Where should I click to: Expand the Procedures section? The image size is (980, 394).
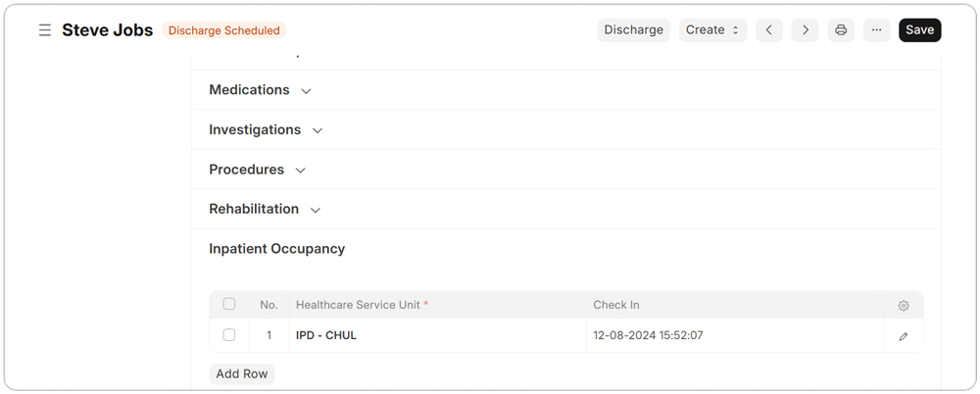[x=258, y=170]
